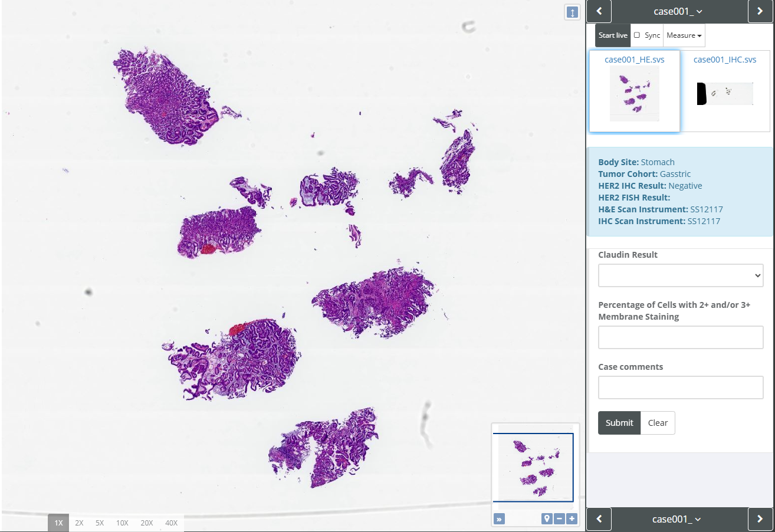Click the top next case arrow
This screenshot has width=775, height=532.
point(760,11)
